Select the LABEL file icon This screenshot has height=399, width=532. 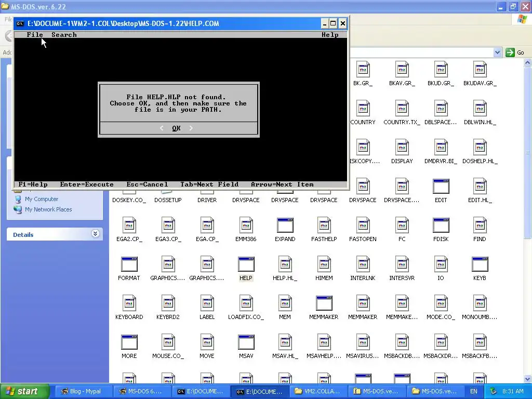(207, 303)
